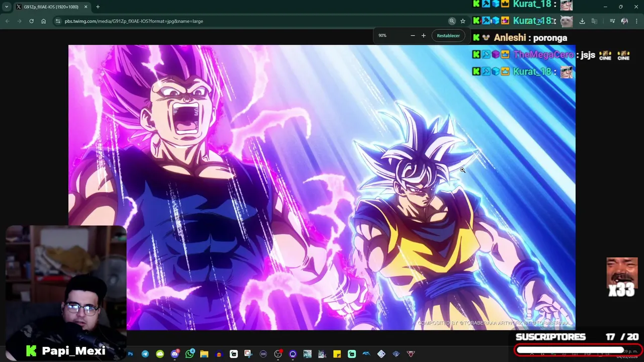Increase zoom with the plus button
Image resolution: width=644 pixels, height=362 pixels.
point(424,36)
